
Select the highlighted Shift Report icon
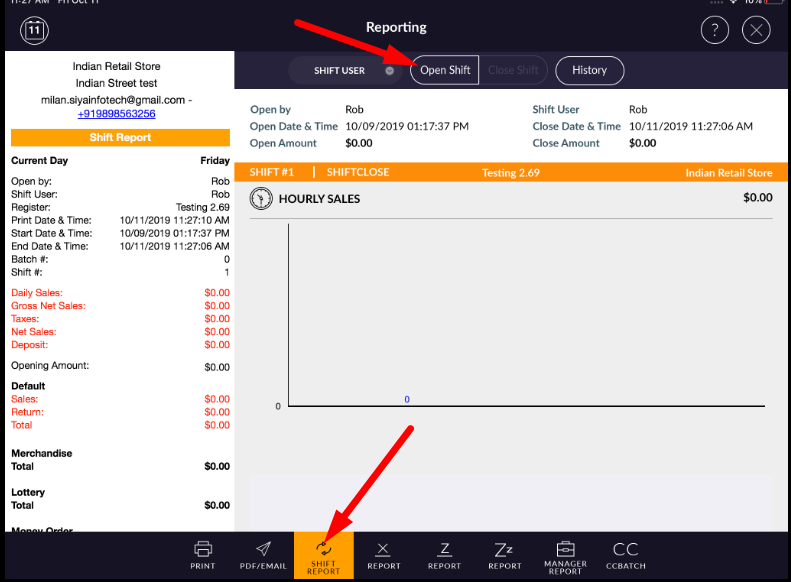pyautogui.click(x=323, y=555)
